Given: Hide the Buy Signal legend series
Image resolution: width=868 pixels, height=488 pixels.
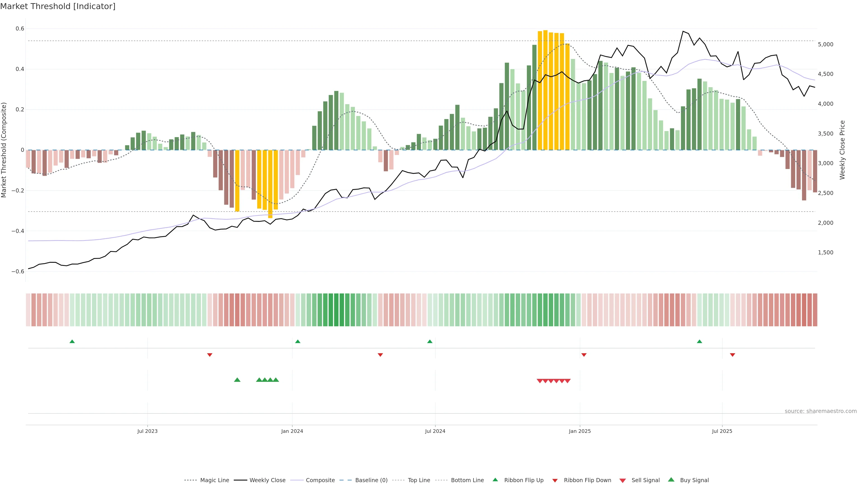Looking at the screenshot, I should (x=694, y=480).
